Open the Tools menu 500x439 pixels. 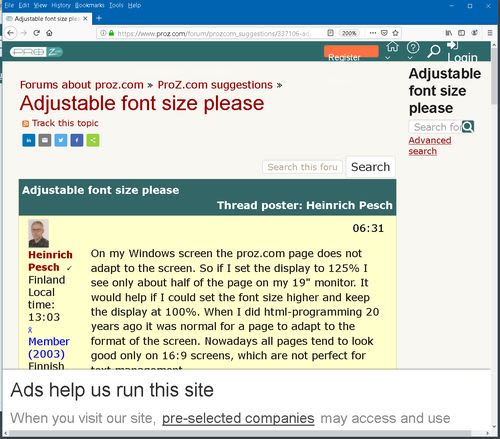(116, 5)
